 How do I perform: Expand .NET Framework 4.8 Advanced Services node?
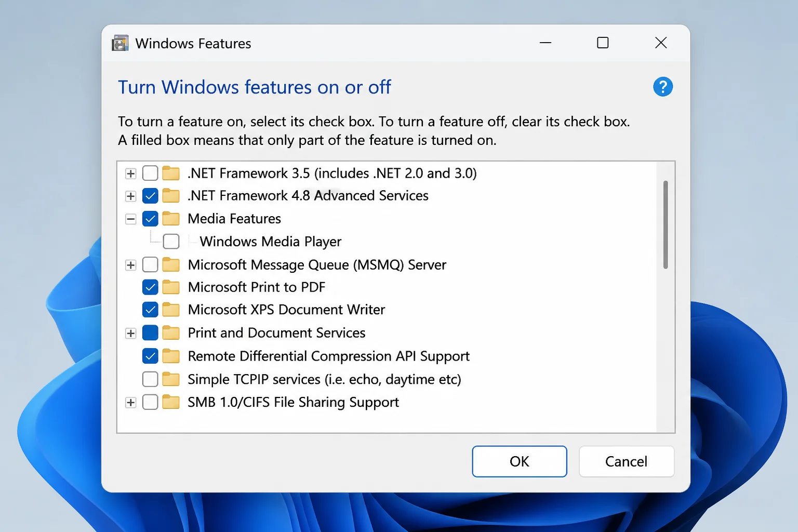point(131,196)
